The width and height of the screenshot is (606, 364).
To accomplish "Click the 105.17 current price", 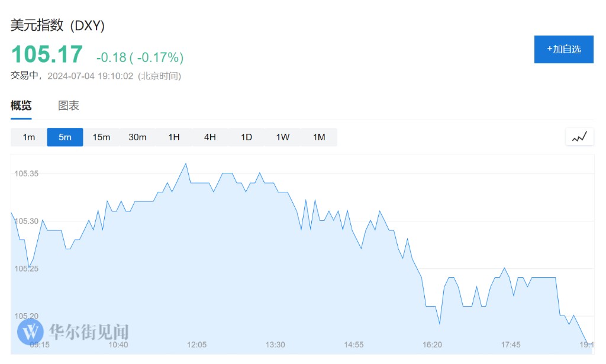I will [47, 54].
